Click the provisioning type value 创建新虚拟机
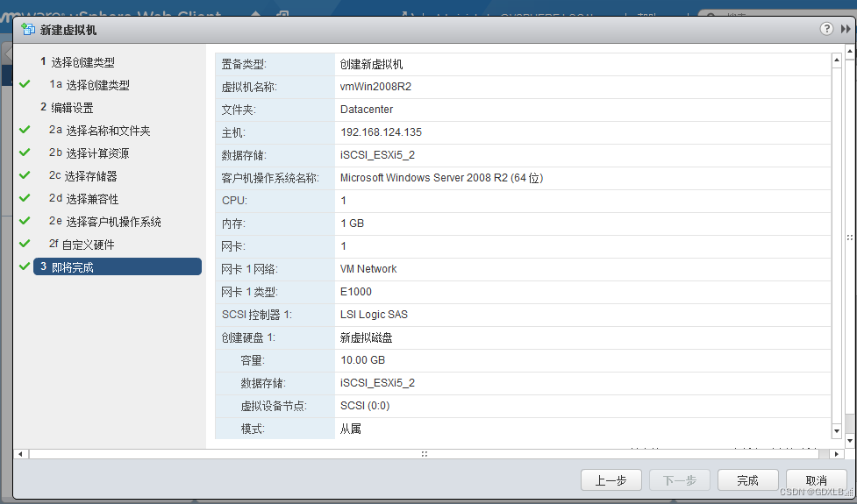 click(371, 64)
